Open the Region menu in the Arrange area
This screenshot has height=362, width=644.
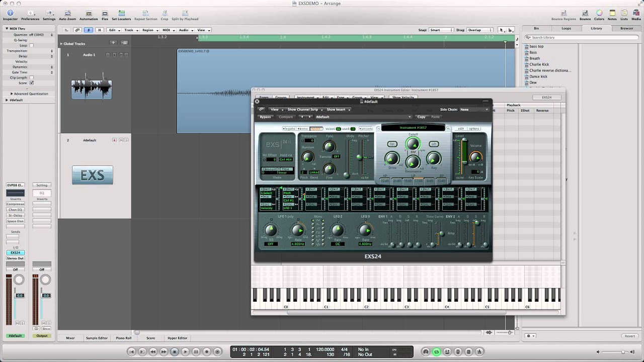(x=149, y=30)
